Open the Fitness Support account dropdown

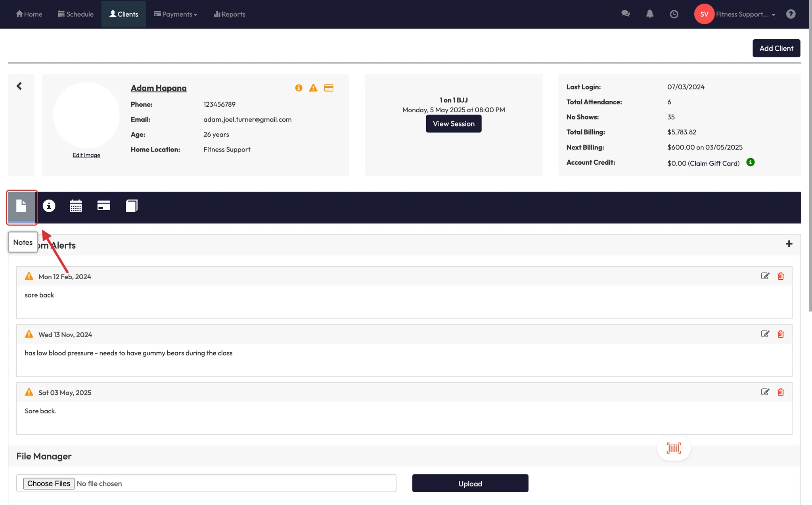745,14
